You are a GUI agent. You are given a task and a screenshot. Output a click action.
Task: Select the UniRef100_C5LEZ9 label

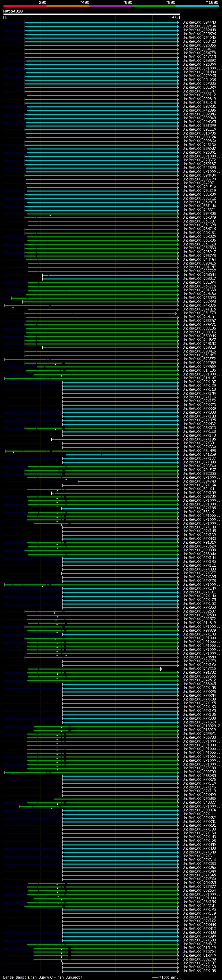(199, 313)
